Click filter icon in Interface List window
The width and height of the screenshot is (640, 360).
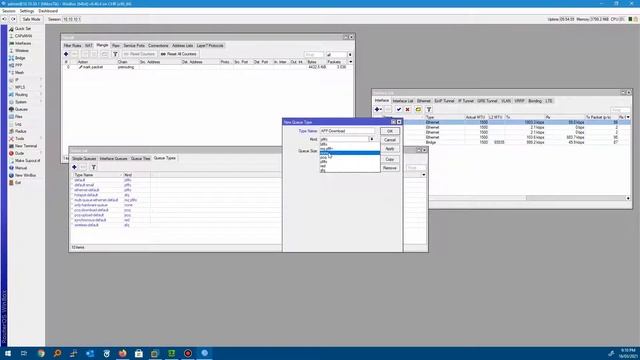(429, 109)
